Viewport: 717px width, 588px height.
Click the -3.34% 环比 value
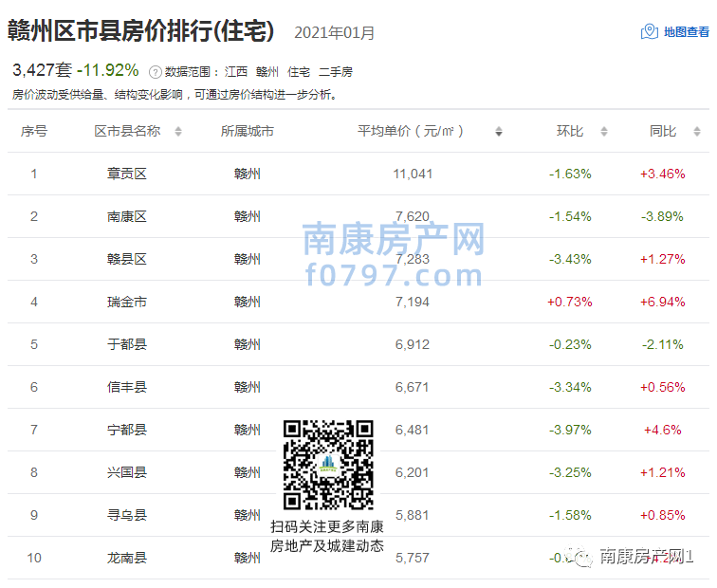(570, 387)
